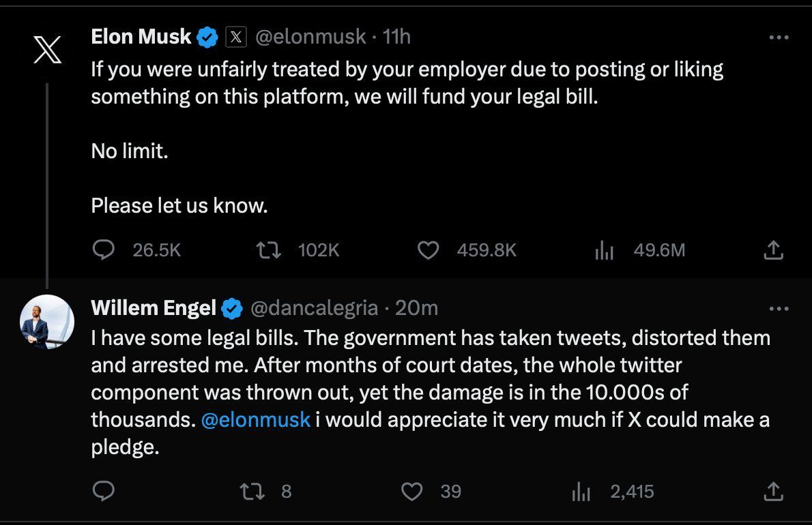Click the @elonmusk mention in the reply
The image size is (812, 525).
click(256, 419)
